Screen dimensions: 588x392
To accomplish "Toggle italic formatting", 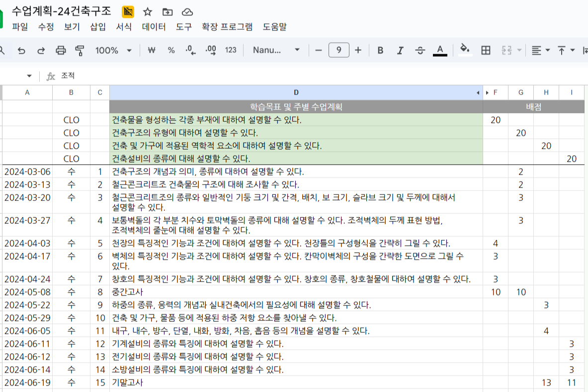I will coord(399,50).
